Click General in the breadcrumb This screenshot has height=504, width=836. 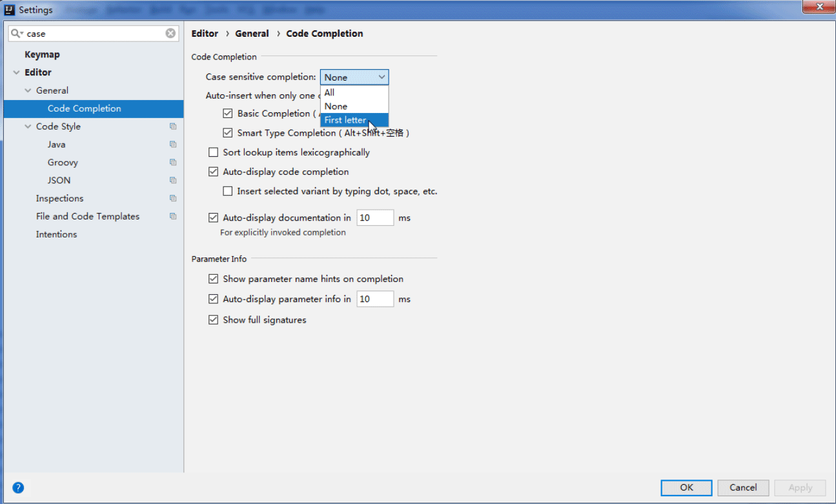pos(252,34)
